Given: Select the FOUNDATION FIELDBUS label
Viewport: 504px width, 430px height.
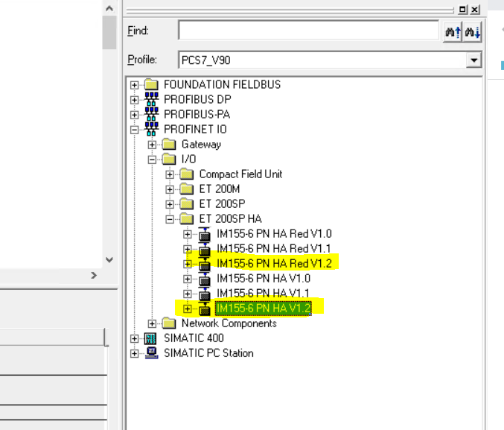Looking at the screenshot, I should coord(222,85).
